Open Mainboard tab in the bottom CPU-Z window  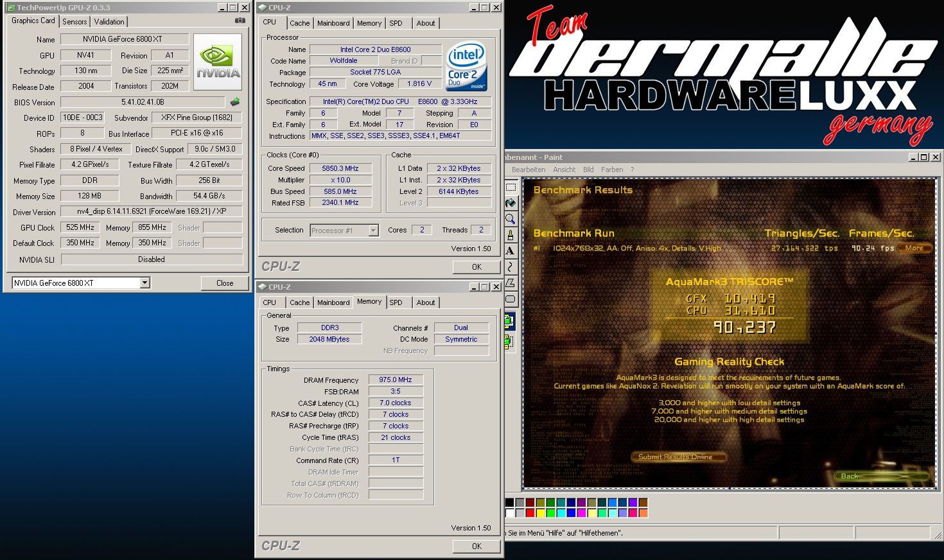tap(333, 302)
